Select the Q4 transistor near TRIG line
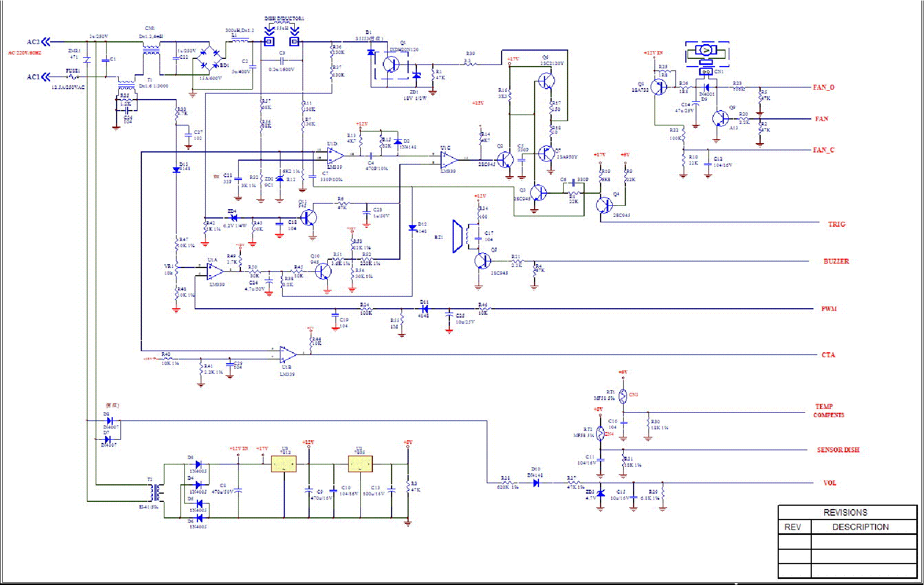Screen dimensions: 924x585 coord(604,205)
